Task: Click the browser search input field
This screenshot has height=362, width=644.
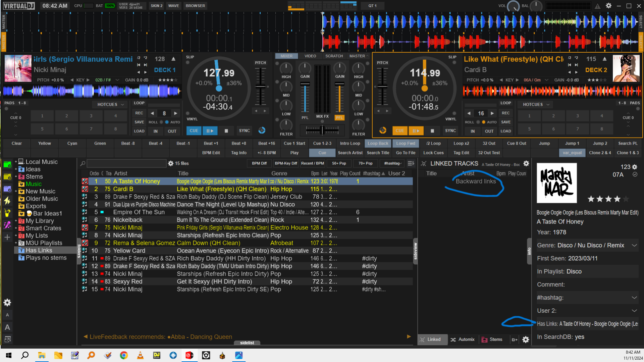Action: 127,163
